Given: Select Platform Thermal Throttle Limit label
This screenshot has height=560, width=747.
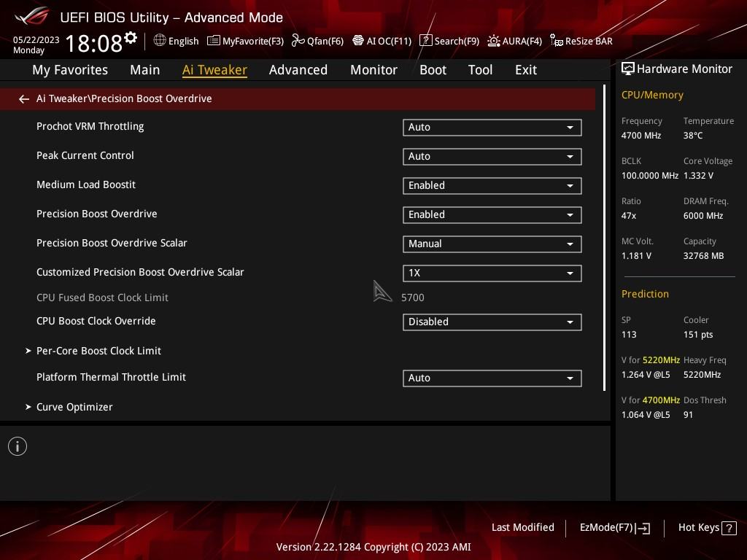Looking at the screenshot, I should coord(111,377).
